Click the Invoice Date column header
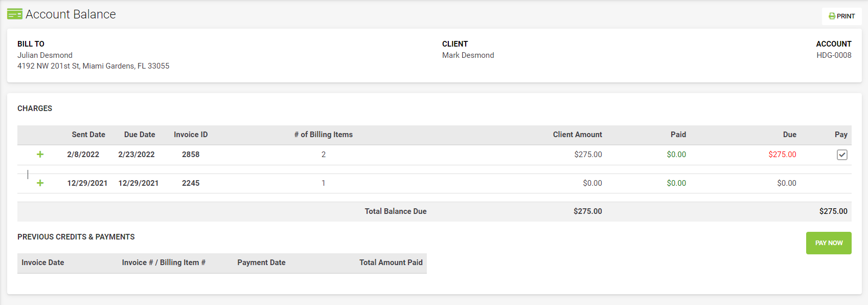The width and height of the screenshot is (868, 305). tap(43, 263)
